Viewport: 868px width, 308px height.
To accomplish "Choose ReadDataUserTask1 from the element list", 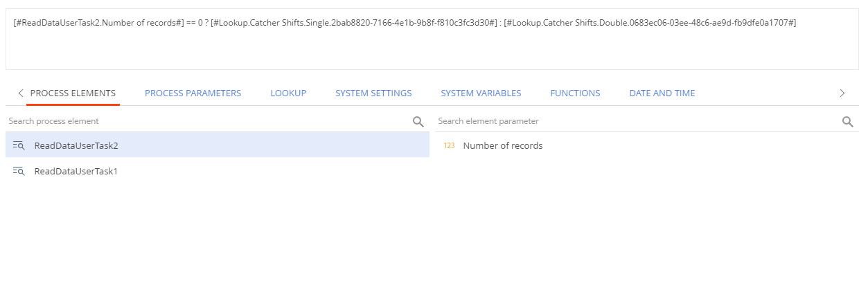I will (218, 171).
